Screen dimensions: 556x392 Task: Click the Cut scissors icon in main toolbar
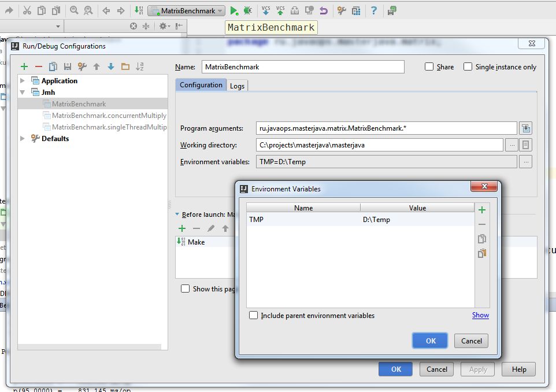[x=27, y=10]
